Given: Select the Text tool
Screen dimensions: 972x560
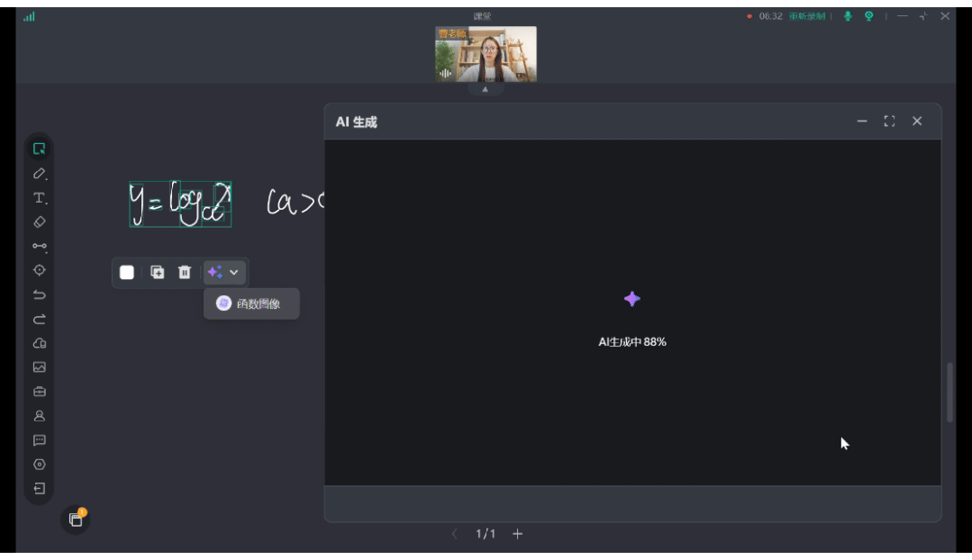Looking at the screenshot, I should [39, 198].
